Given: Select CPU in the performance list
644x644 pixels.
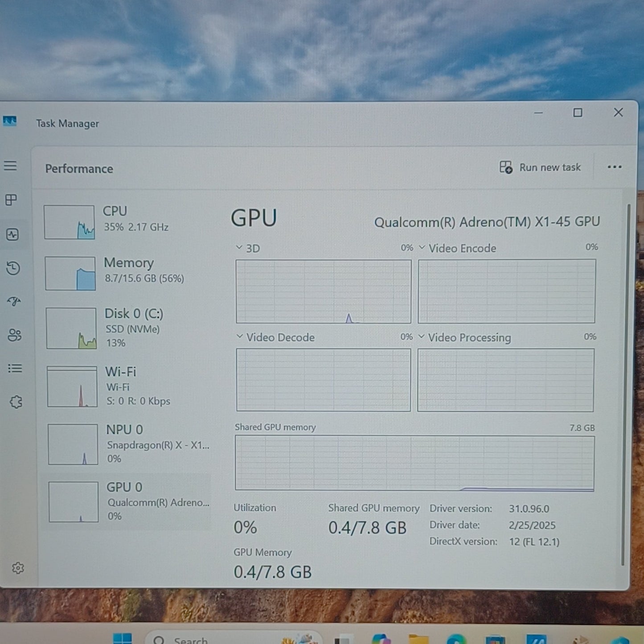Looking at the screenshot, I should (127, 221).
